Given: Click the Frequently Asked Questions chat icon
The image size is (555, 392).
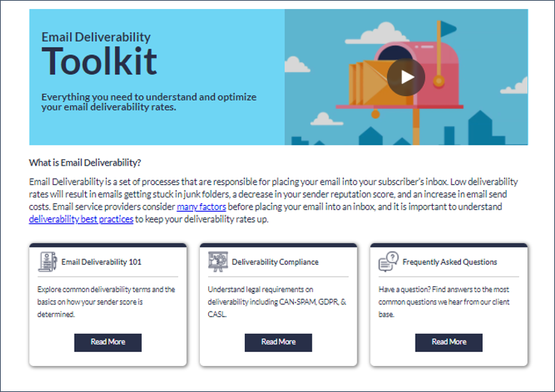Looking at the screenshot, I should click(389, 262).
